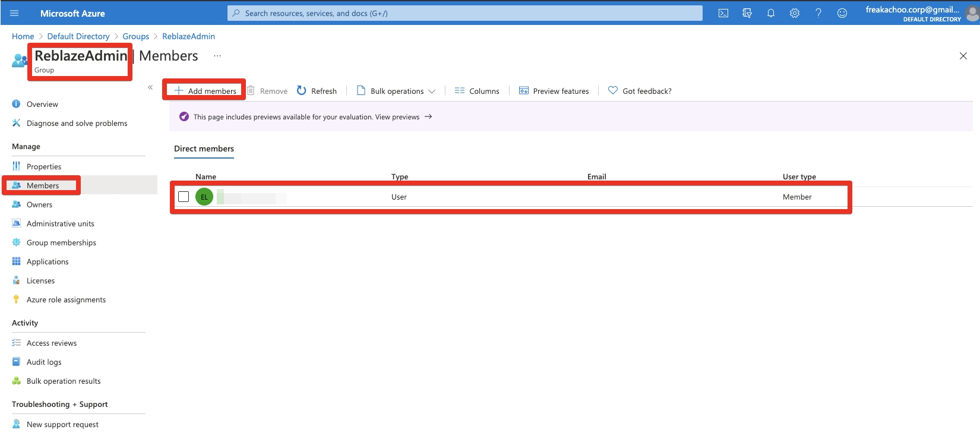The height and width of the screenshot is (439, 980).
Task: Open the ellipsis more options menu
Action: tap(217, 56)
